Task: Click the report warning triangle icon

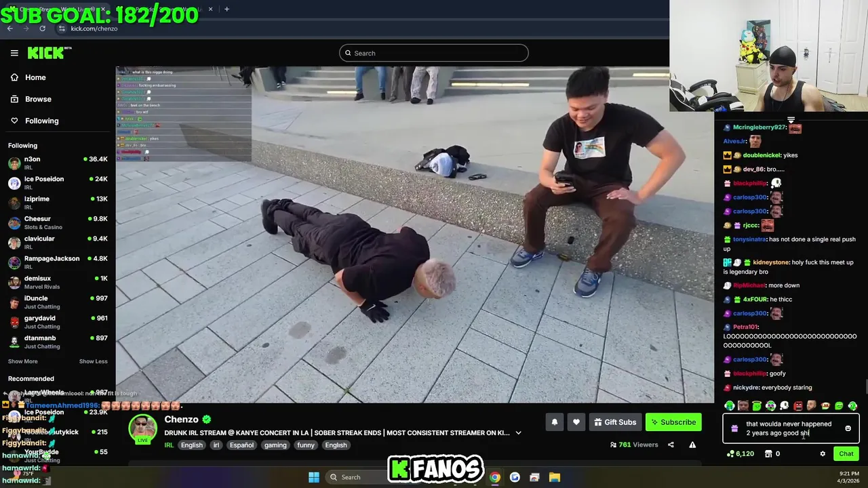Action: pyautogui.click(x=692, y=445)
